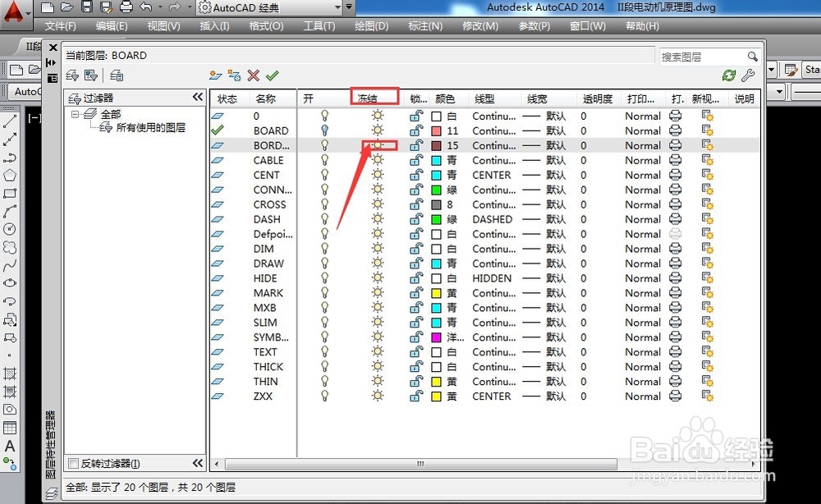Viewport: 821px width, 504px height.
Task: Click the green Set Current checkmark icon
Action: click(x=273, y=76)
